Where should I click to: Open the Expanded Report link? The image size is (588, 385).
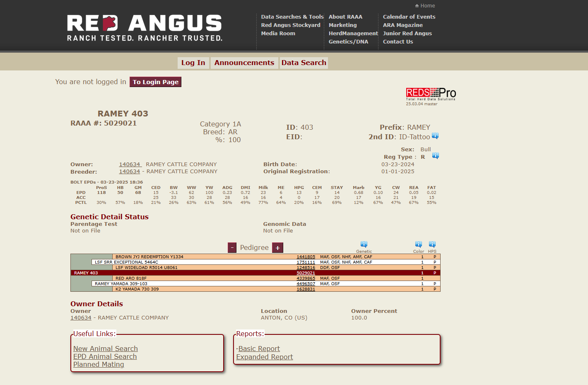pyautogui.click(x=265, y=357)
